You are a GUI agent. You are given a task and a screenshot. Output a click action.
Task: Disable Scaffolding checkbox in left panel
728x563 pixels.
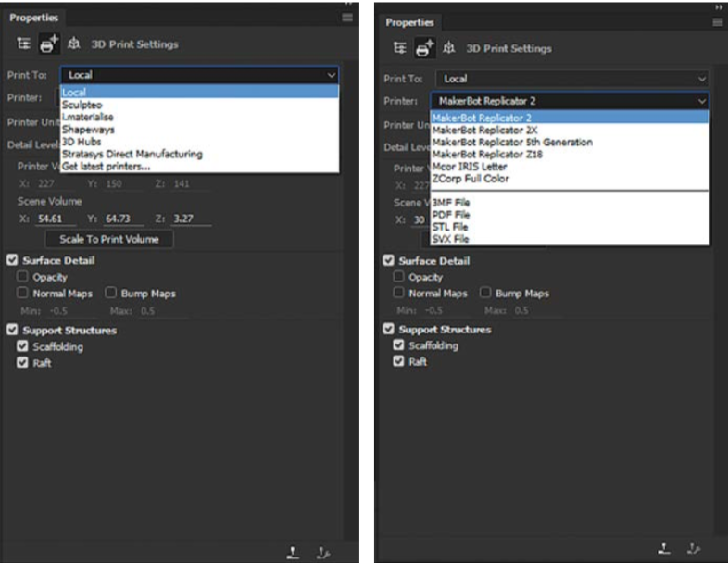click(23, 346)
